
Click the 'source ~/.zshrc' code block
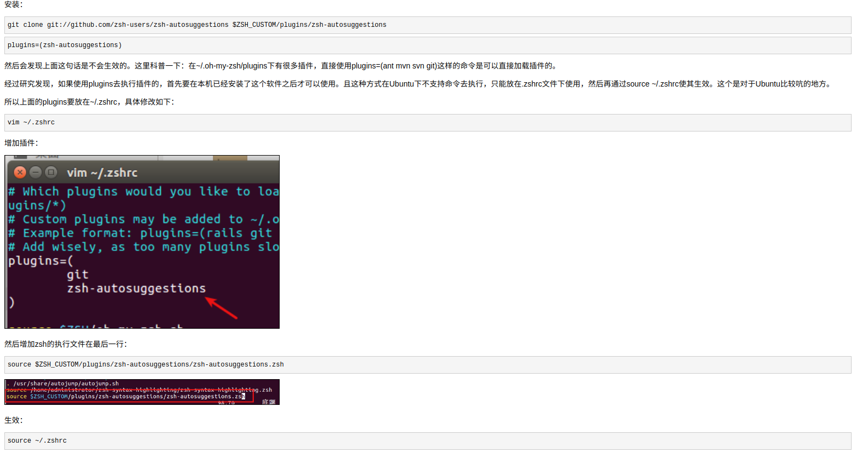pos(428,441)
